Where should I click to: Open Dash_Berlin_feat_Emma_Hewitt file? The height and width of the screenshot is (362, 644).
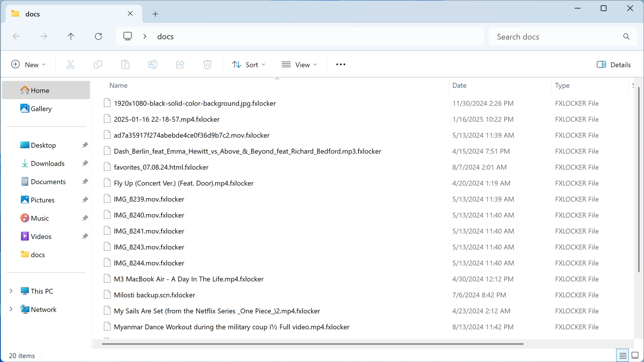pyautogui.click(x=247, y=151)
